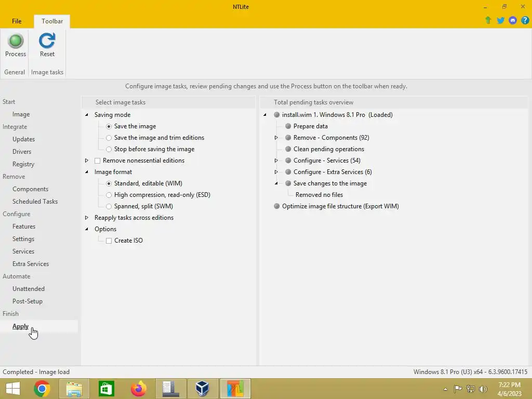Open Post-Setup page in sidebar
This screenshot has width=532, height=399.
[x=27, y=301]
